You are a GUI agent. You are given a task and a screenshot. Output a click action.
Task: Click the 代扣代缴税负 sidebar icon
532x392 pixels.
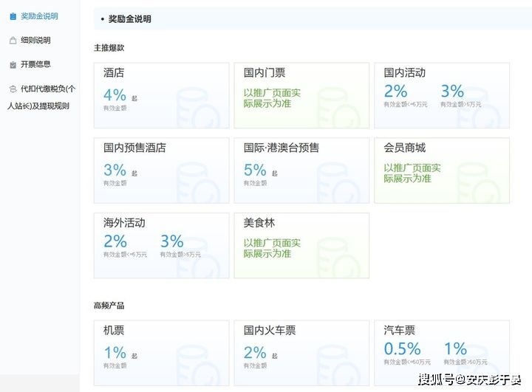(13, 89)
